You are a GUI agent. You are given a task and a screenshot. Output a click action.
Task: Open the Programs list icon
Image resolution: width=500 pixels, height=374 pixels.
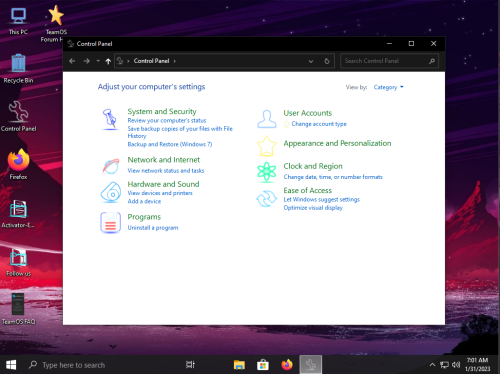110,222
